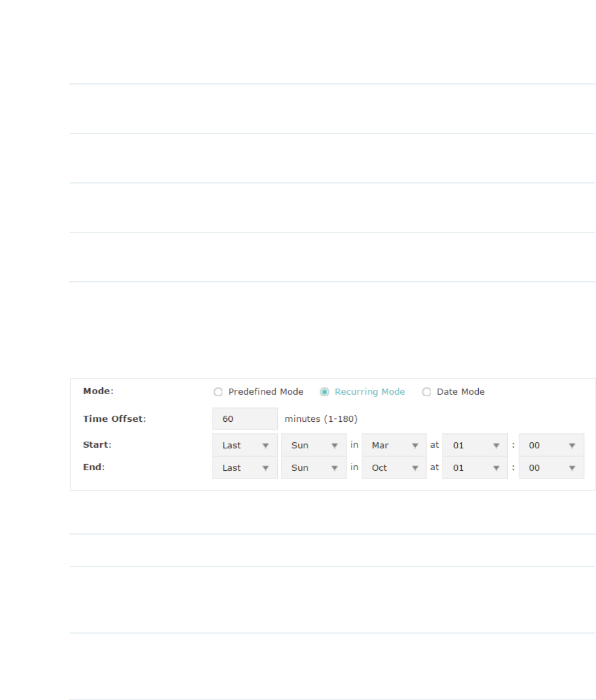Select Recurring Mode radio button
This screenshot has height=700, width=596.
(x=324, y=392)
